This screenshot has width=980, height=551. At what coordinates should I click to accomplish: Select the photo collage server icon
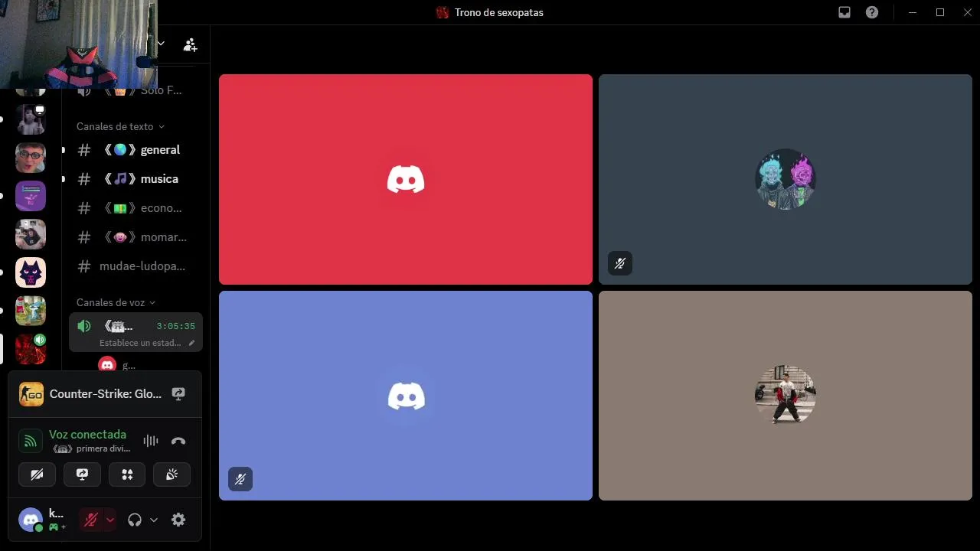31,234
